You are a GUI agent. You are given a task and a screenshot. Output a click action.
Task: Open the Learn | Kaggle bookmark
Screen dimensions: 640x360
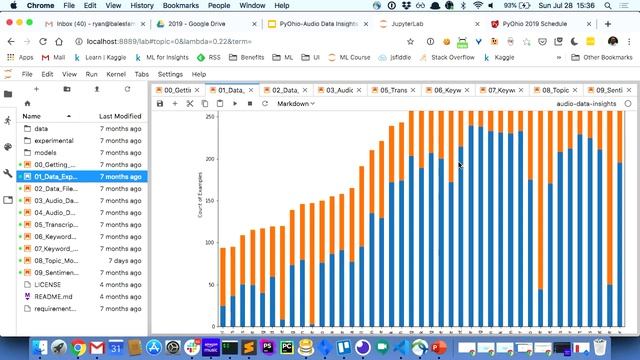pyautogui.click(x=100, y=58)
